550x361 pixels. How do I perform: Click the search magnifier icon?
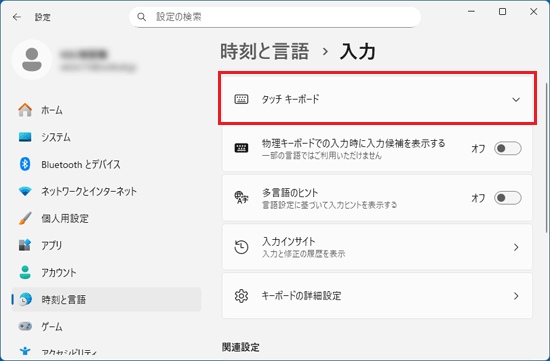[141, 17]
